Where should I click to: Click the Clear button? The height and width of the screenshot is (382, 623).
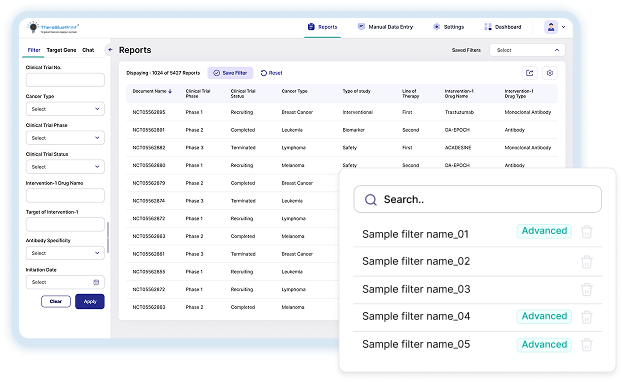click(56, 301)
